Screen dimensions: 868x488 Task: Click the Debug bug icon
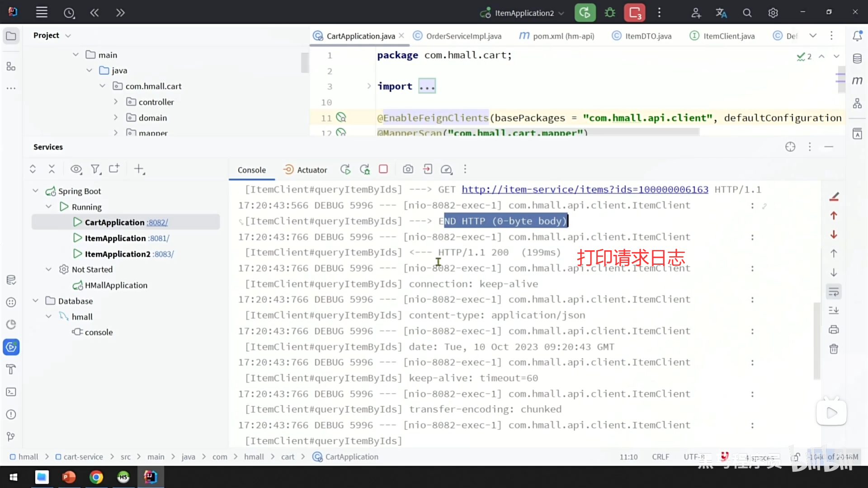point(610,13)
